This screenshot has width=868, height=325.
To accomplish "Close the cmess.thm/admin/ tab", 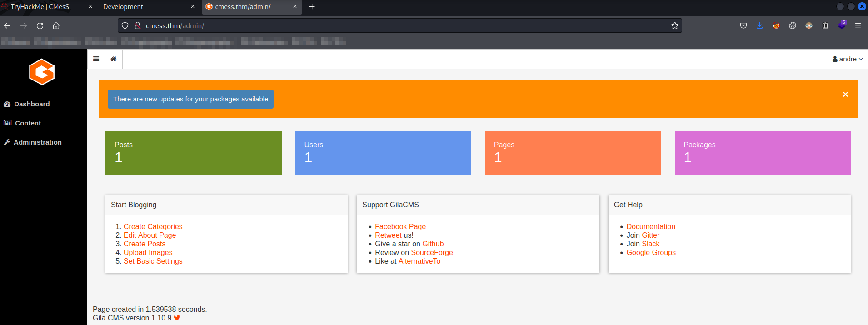I will coord(295,7).
